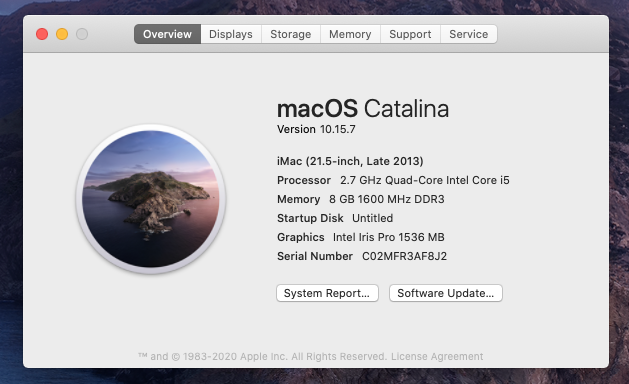
Task: Select the iMac (21.5-inch, Late 2013) text
Action: 350,161
